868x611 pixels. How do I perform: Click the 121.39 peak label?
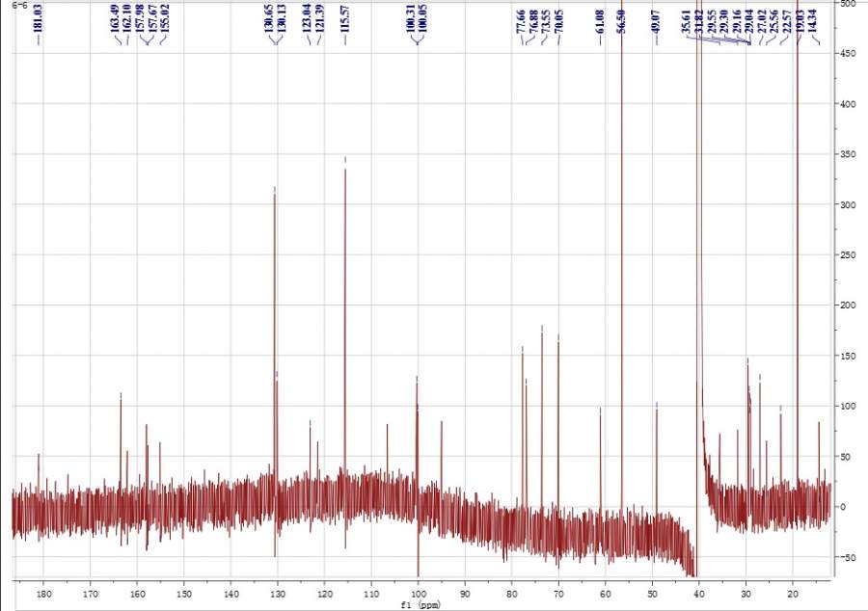click(x=319, y=17)
